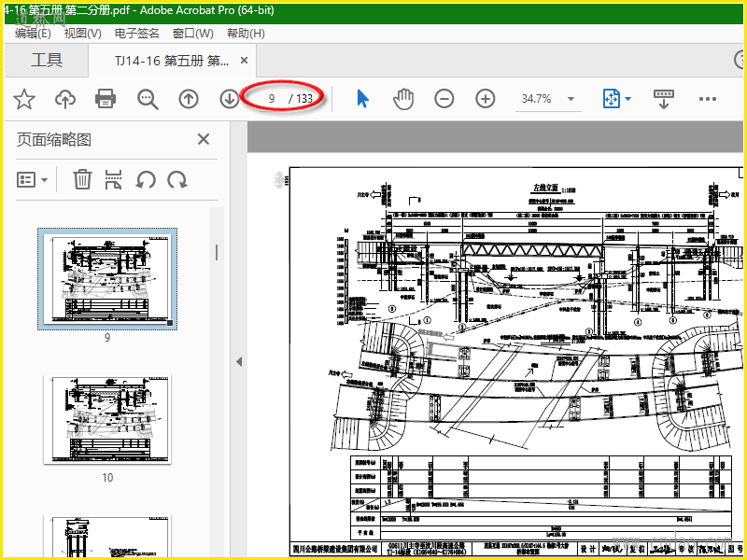This screenshot has width=747, height=560.
Task: Click the / 133 total pages text
Action: (301, 99)
